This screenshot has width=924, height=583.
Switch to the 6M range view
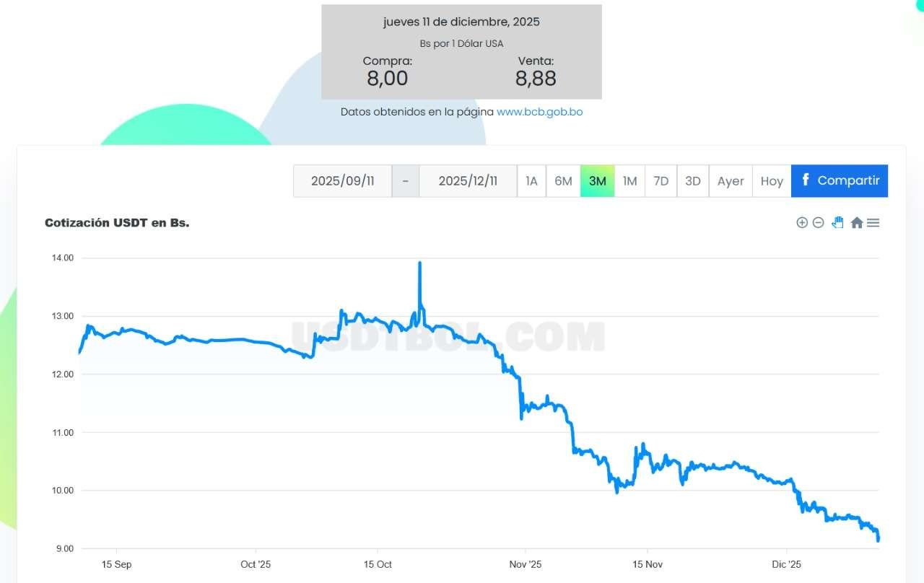click(563, 181)
